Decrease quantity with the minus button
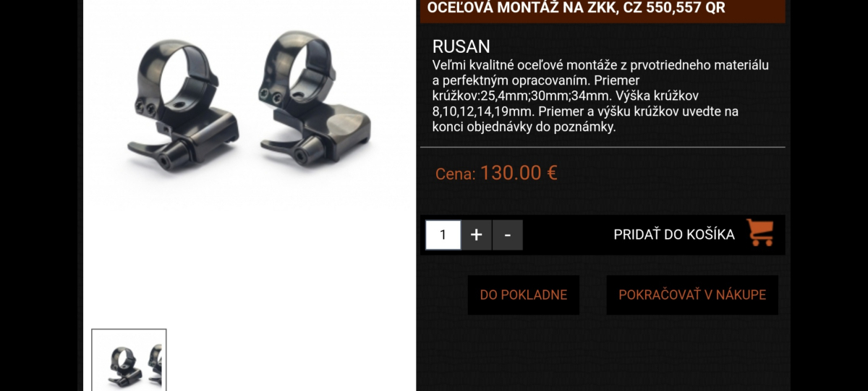This screenshot has height=391, width=868. click(x=507, y=235)
